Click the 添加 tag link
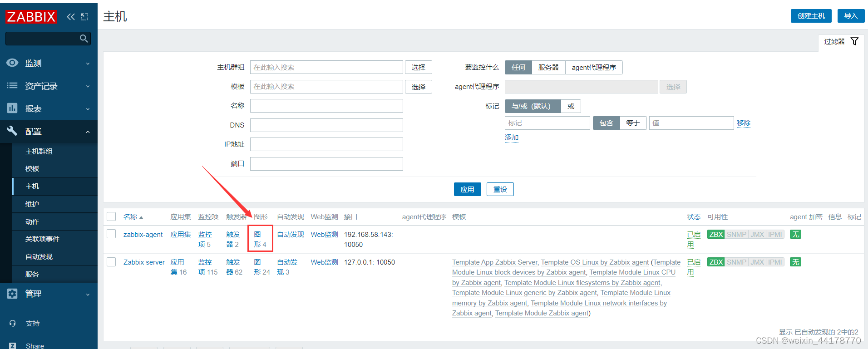The height and width of the screenshot is (349, 868). [x=512, y=138]
